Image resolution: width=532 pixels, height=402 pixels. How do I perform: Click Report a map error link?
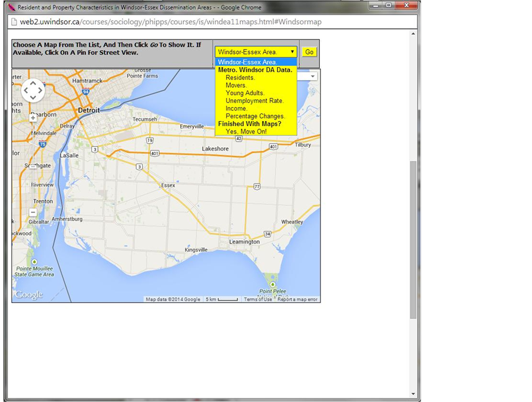pyautogui.click(x=298, y=300)
